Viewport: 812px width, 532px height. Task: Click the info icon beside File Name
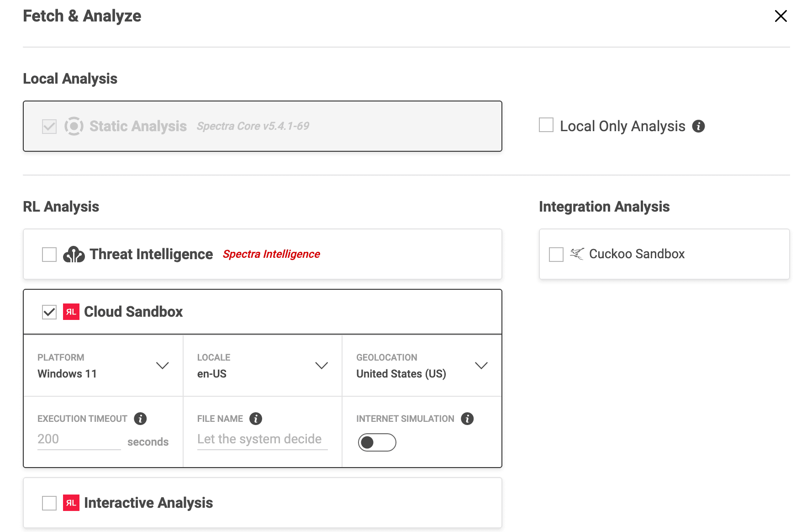click(x=255, y=418)
